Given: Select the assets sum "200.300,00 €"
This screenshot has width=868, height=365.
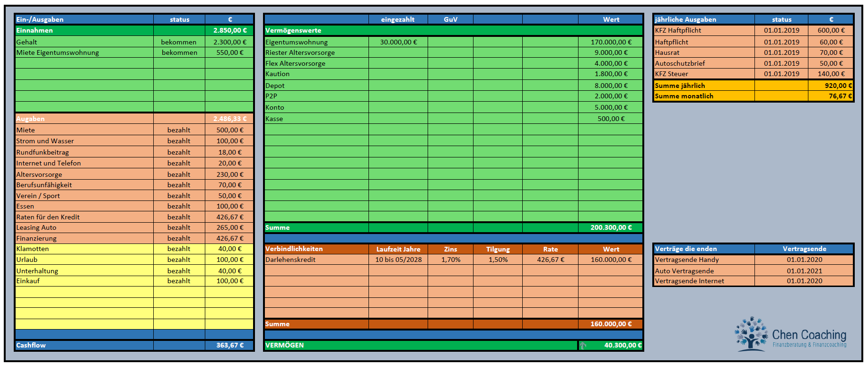Looking at the screenshot, I should click(x=610, y=227).
